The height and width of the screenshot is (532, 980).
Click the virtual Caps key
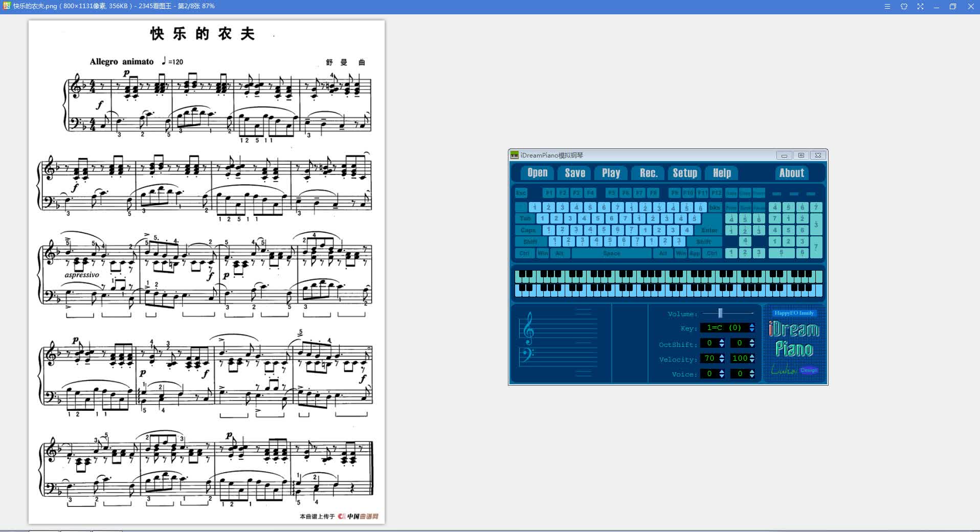click(528, 230)
